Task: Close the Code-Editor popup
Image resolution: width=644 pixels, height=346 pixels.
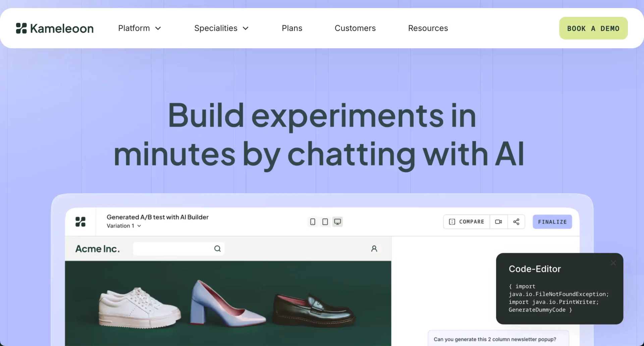Action: [613, 263]
